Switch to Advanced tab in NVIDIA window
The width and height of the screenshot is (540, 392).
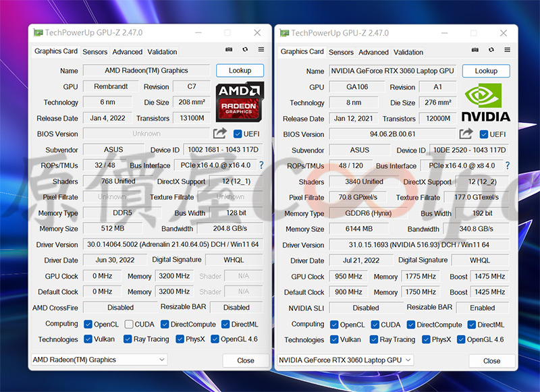pyautogui.click(x=373, y=53)
